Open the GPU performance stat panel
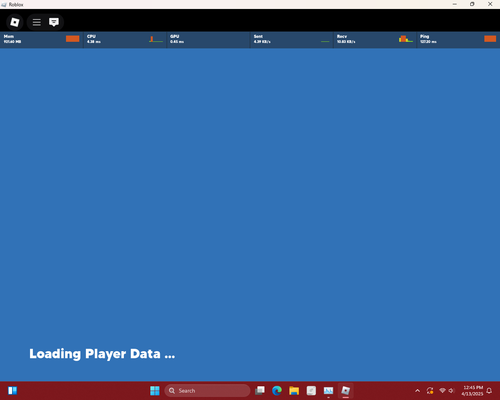Image resolution: width=500 pixels, height=400 pixels. point(208,39)
